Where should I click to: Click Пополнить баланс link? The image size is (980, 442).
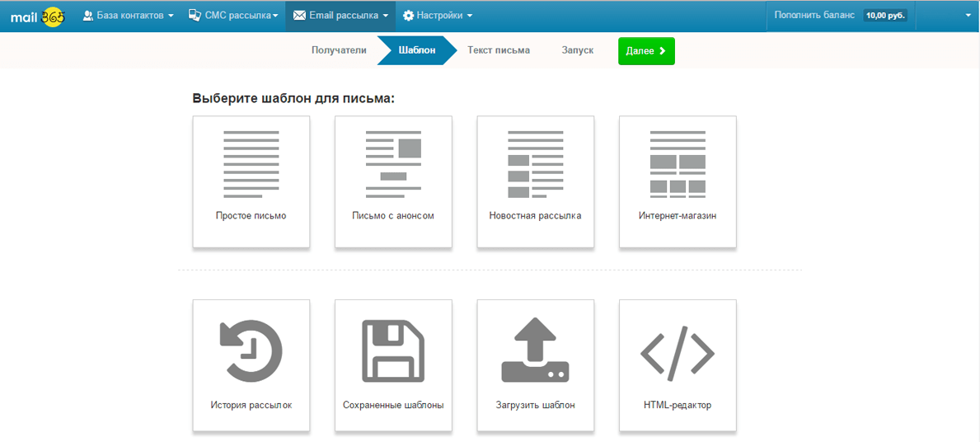814,16
